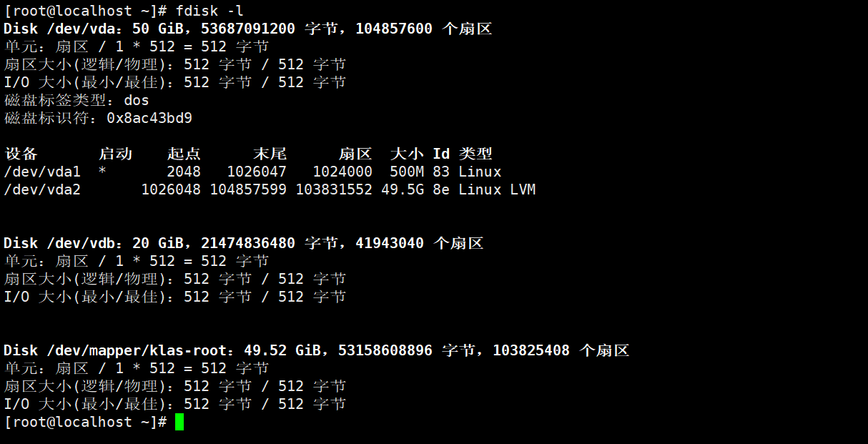
Task: Click the 500M size value
Action: [x=407, y=172]
